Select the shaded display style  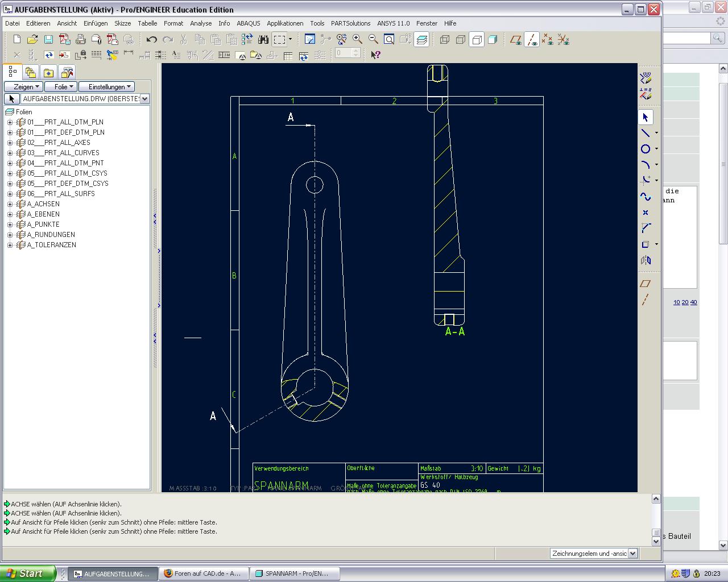(x=493, y=39)
